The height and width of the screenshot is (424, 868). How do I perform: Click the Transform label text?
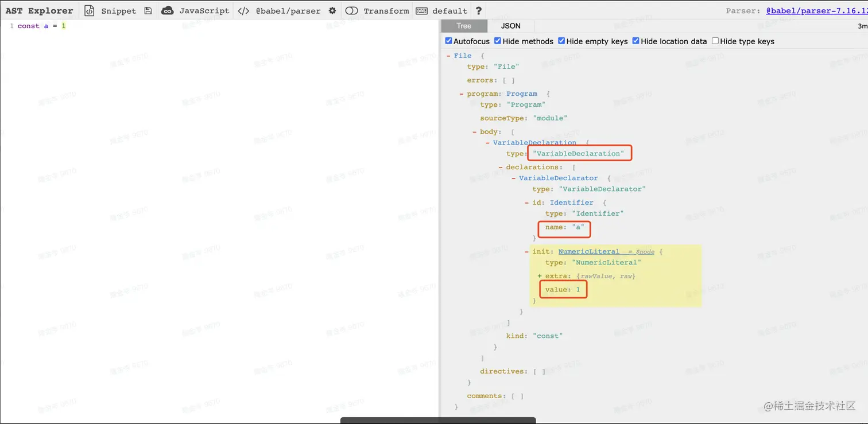(386, 10)
